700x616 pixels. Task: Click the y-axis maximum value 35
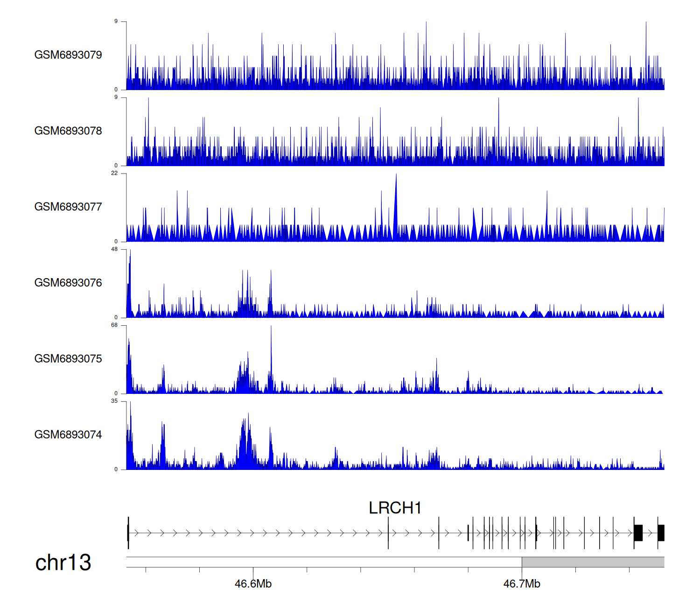[114, 401]
